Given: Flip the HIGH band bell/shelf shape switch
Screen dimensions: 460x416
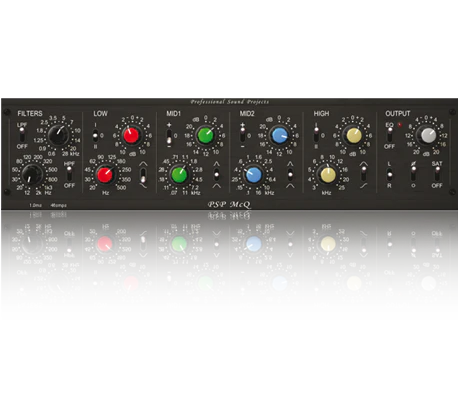Looking at the screenshot, I should [x=364, y=174].
